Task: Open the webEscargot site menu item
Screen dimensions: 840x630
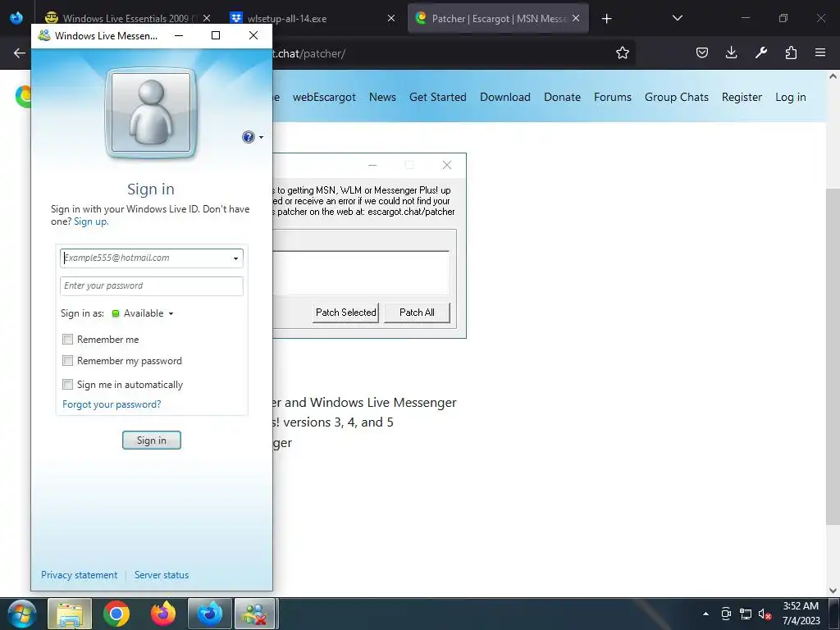Action: click(x=324, y=97)
